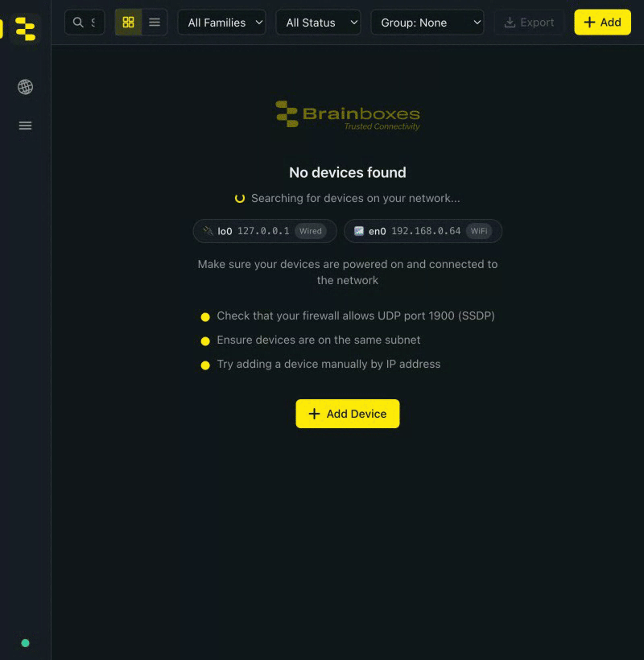644x660 pixels.
Task: Select the en0 192.168.0.64 interface chip
Action: click(x=423, y=231)
